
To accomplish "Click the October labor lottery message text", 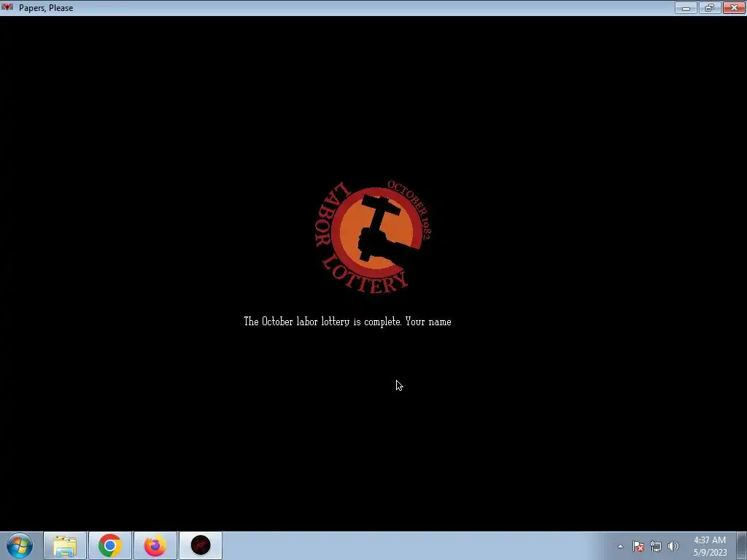I will 347,322.
